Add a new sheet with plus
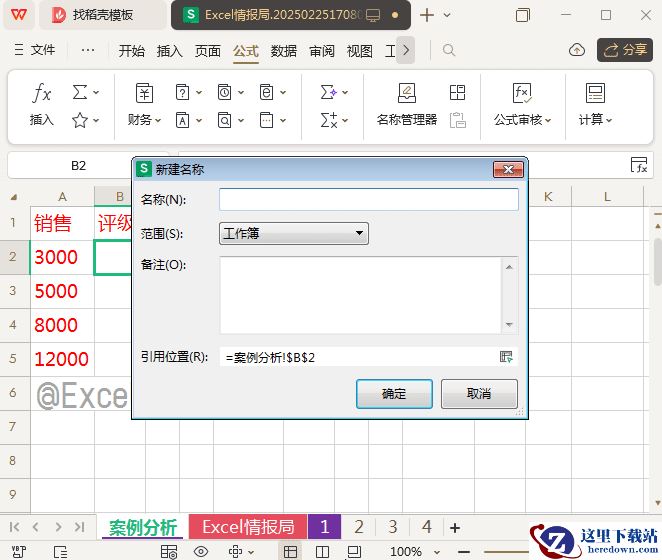Viewport: 662px width, 560px height. pos(455,527)
